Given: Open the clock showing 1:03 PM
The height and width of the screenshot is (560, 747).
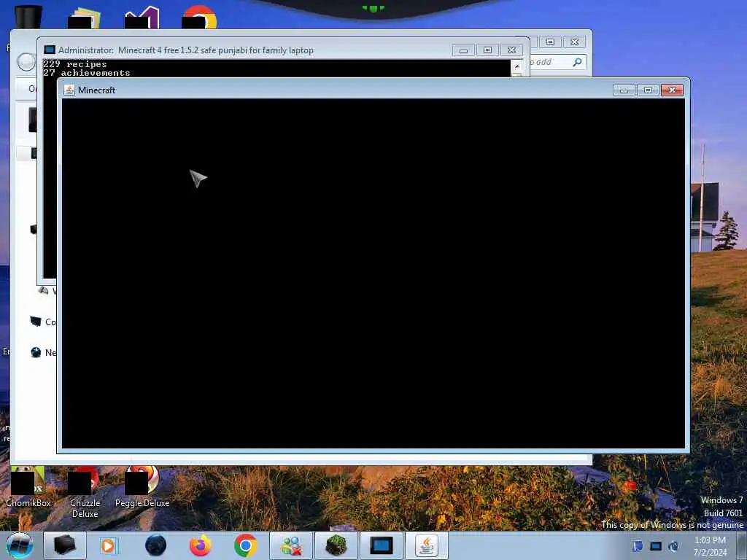Looking at the screenshot, I should pyautogui.click(x=710, y=545).
